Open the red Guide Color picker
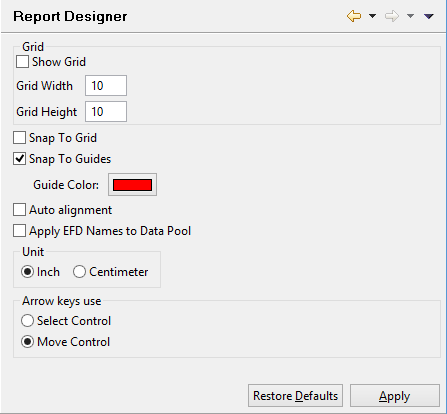 click(132, 185)
